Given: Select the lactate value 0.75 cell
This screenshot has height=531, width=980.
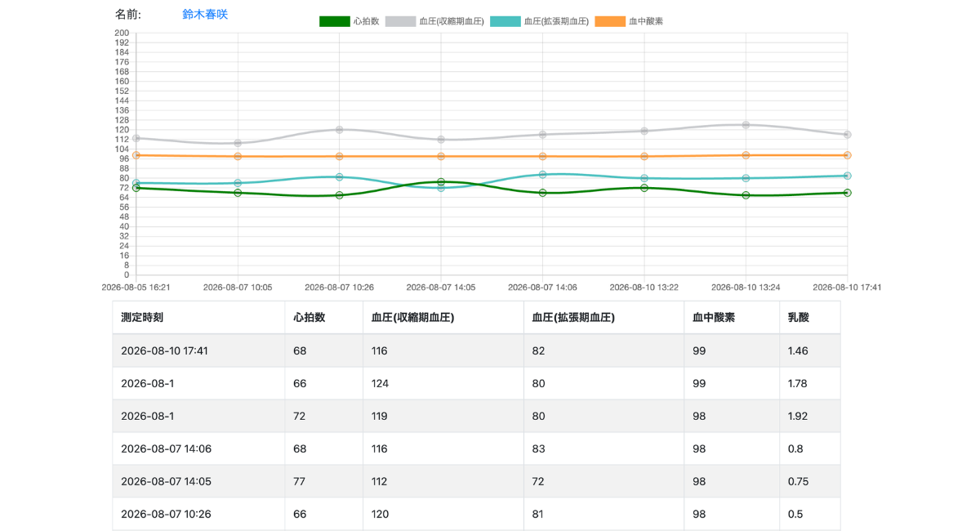Looking at the screenshot, I should point(809,481).
